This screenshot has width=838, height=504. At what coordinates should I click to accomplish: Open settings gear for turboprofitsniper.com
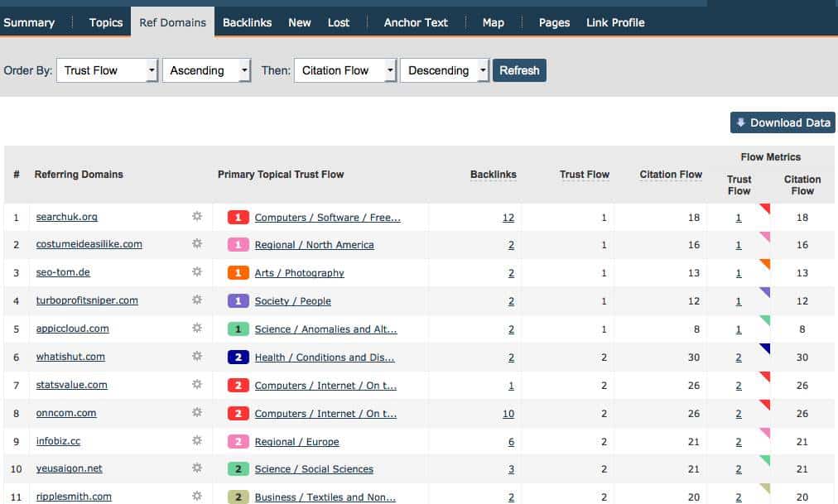(x=197, y=300)
